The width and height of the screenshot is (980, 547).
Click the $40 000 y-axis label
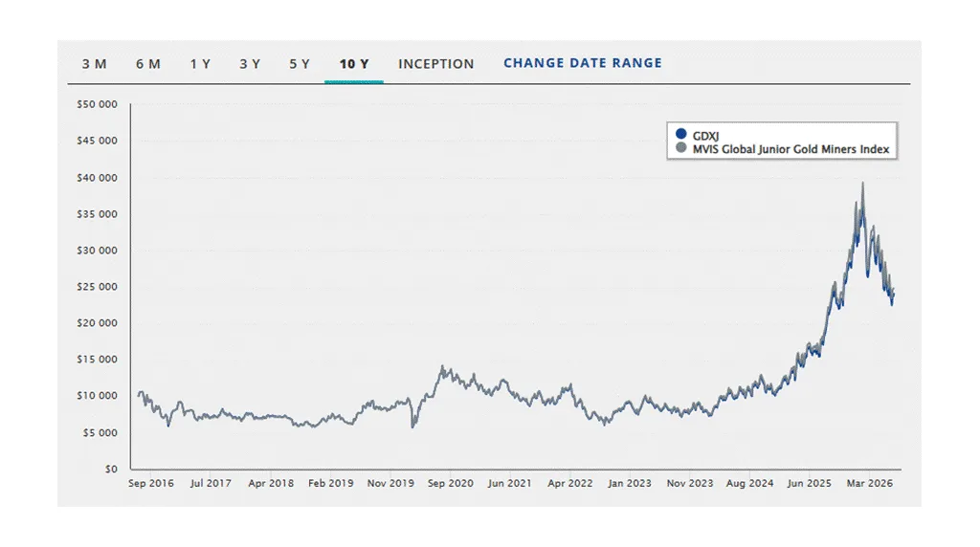pos(97,178)
